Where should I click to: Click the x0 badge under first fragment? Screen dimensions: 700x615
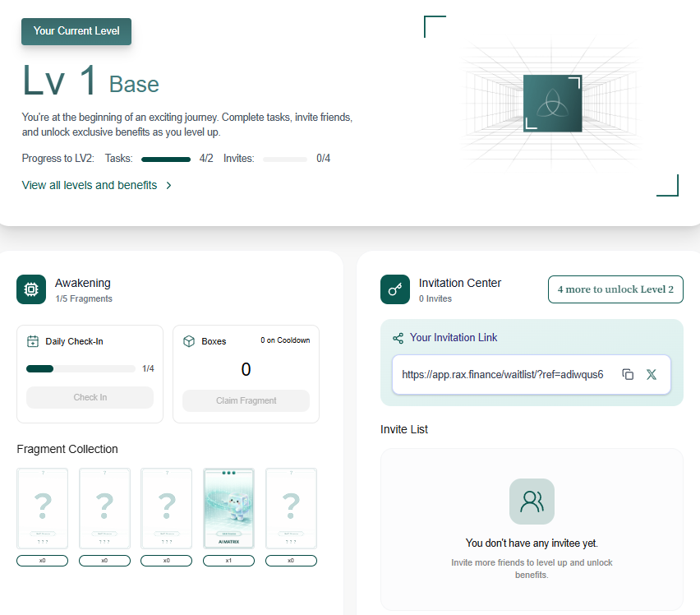[x=43, y=561]
